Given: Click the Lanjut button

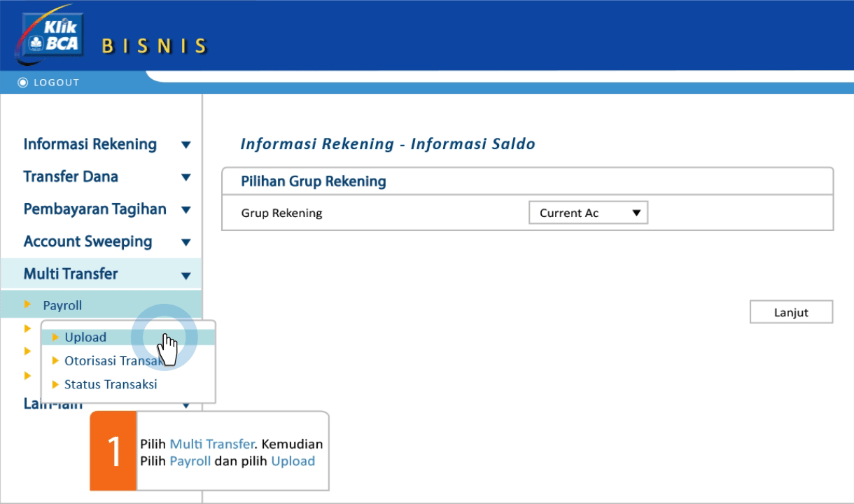Looking at the screenshot, I should click(x=792, y=312).
